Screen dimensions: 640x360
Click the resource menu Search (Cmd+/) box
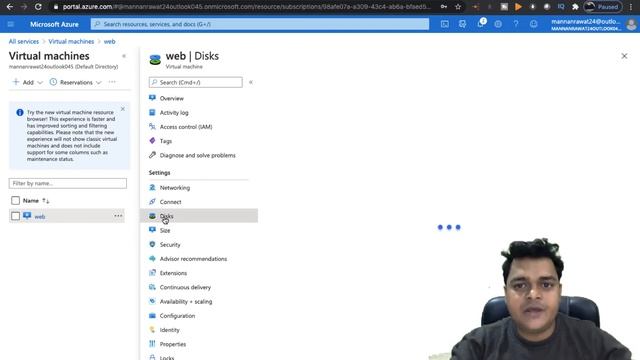pos(196,82)
